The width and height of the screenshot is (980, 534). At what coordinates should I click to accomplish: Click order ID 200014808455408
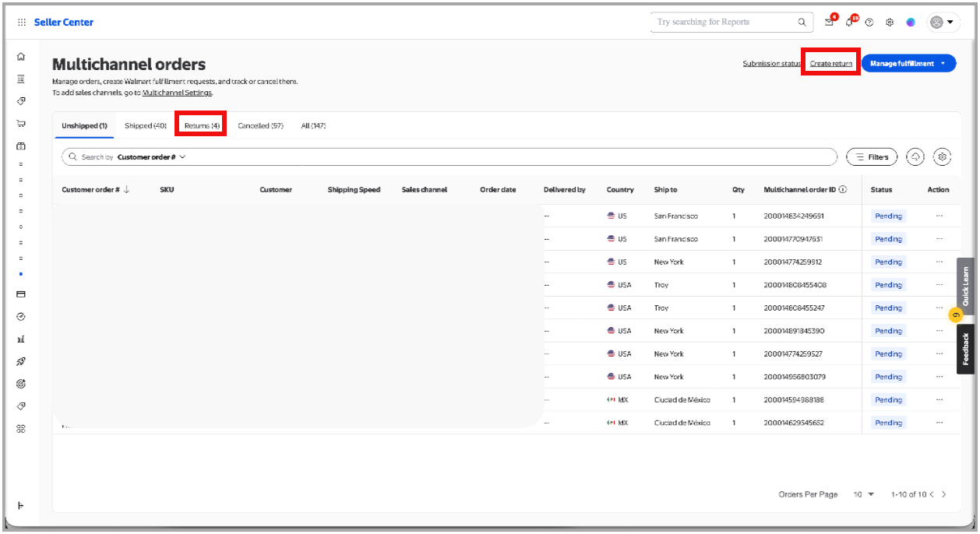[795, 285]
